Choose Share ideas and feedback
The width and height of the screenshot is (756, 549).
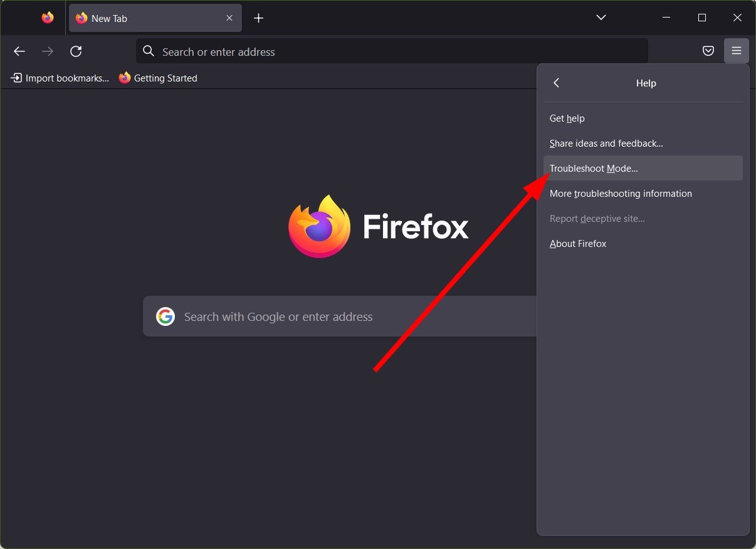(643, 144)
